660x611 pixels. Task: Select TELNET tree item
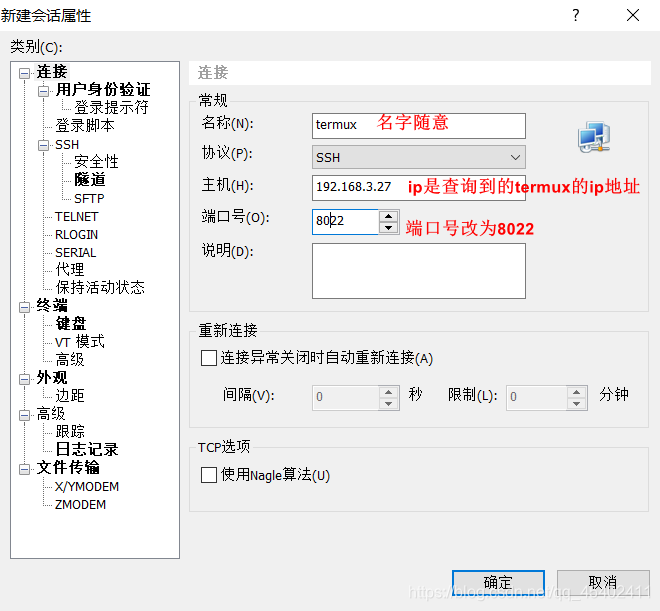[77, 217]
